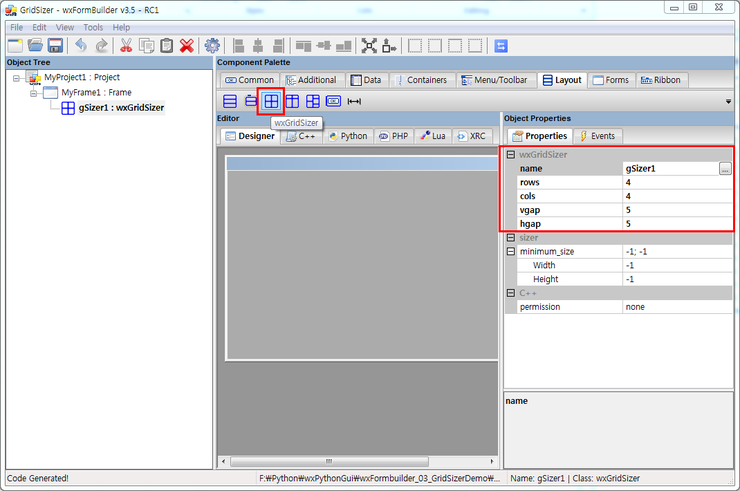Select MyFrame1 : Frame in Object Tree
This screenshot has width=740, height=491.
pyautogui.click(x=96, y=92)
